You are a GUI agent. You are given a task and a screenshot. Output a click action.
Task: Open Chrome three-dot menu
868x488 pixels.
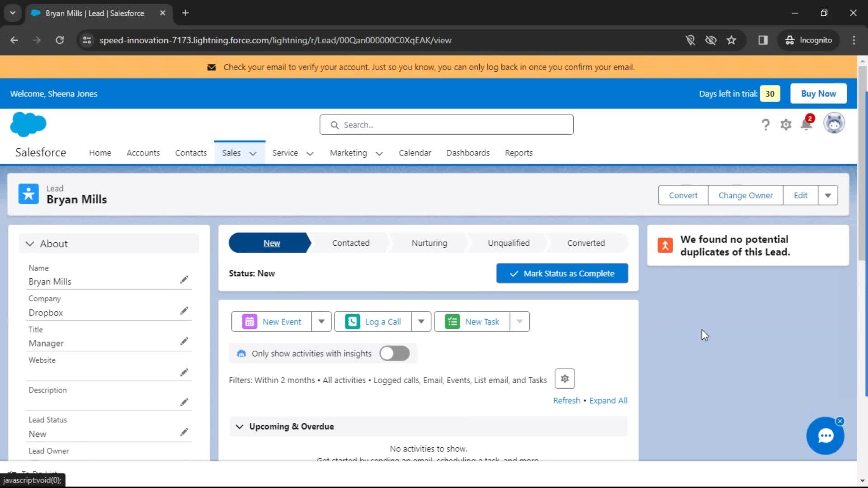[x=854, y=40]
